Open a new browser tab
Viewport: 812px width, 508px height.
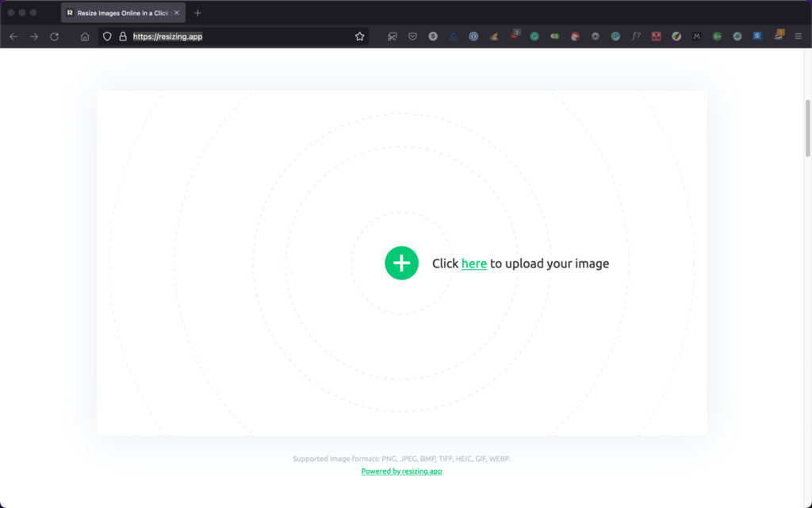197,13
